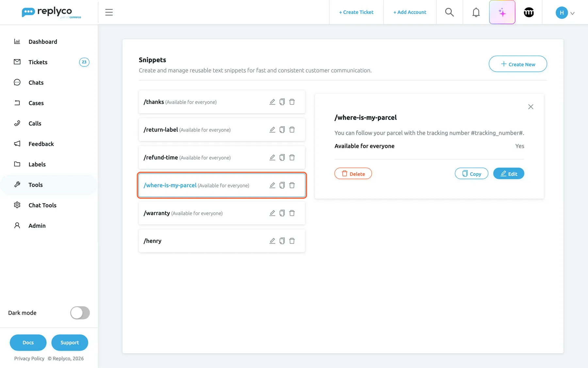
Task: Copy icon for /warranty snippet
Action: pos(282,213)
